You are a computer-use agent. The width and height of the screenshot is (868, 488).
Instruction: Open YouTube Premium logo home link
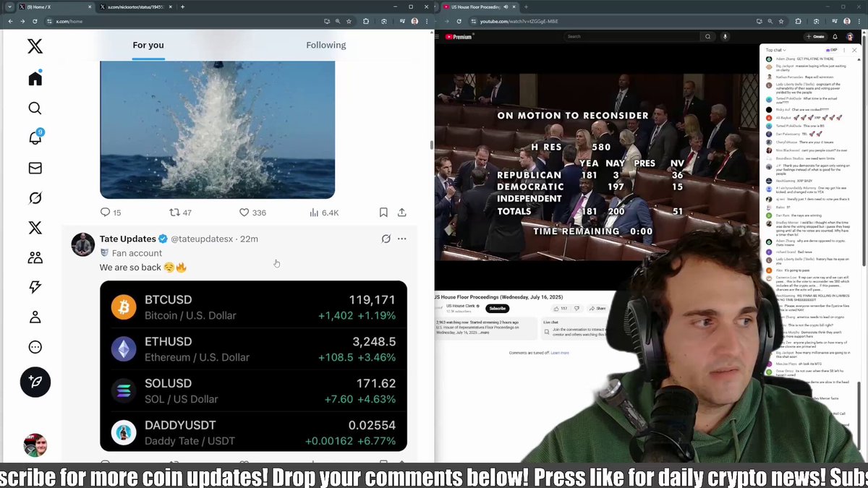pyautogui.click(x=459, y=36)
